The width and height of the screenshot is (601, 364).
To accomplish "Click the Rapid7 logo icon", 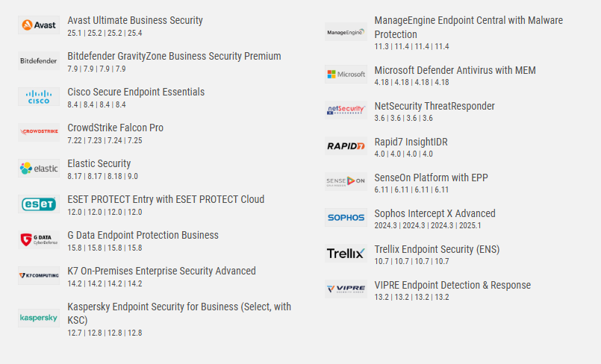I will 346,146.
